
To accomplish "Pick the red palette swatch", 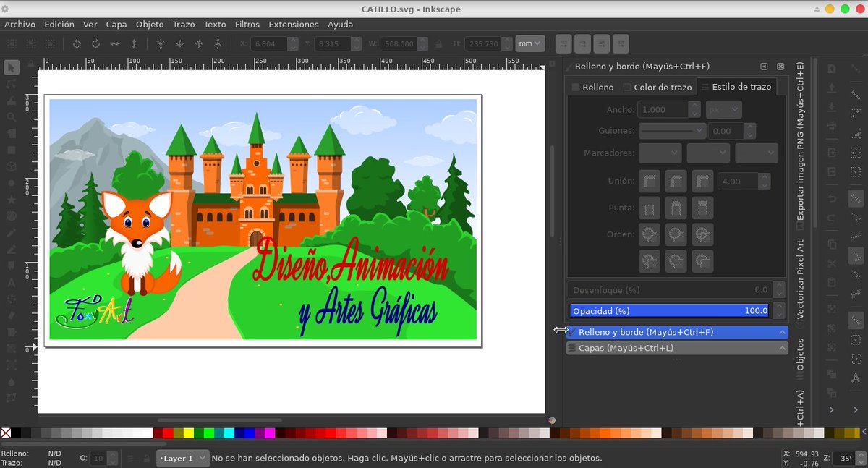I will tap(169, 433).
